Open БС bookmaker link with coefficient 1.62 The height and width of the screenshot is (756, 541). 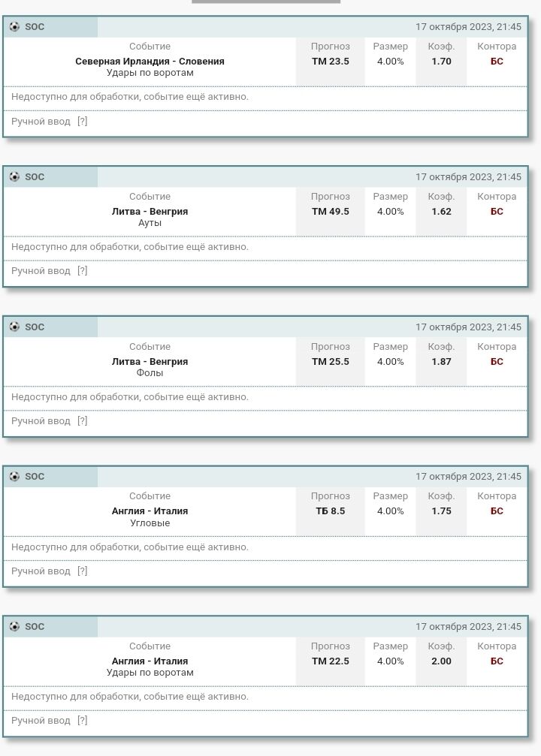[x=497, y=212]
